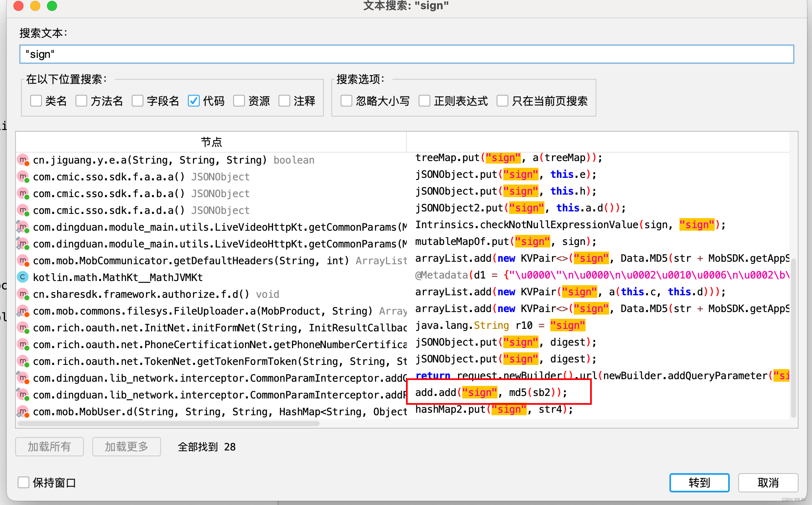Click code line arrayList.add(new KVPair("sign", a(this.c, this.d)))
812x505 pixels.
570,292
